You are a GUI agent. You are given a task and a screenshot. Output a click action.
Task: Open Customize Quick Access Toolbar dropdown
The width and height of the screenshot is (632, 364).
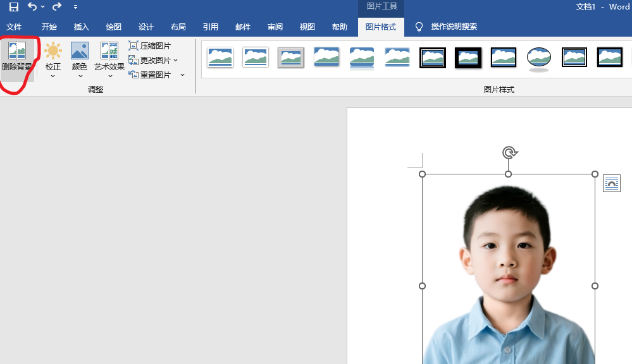(x=75, y=7)
